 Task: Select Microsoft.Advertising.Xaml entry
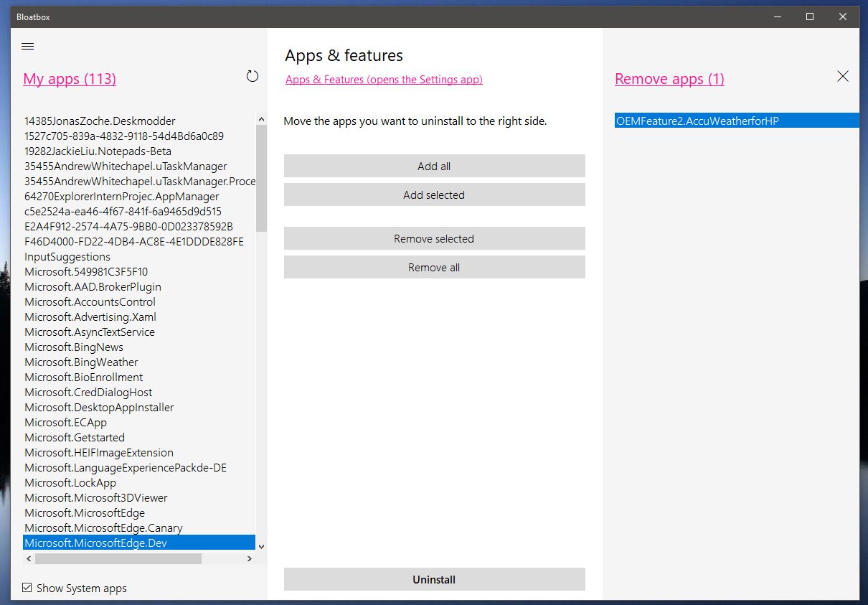(139, 316)
